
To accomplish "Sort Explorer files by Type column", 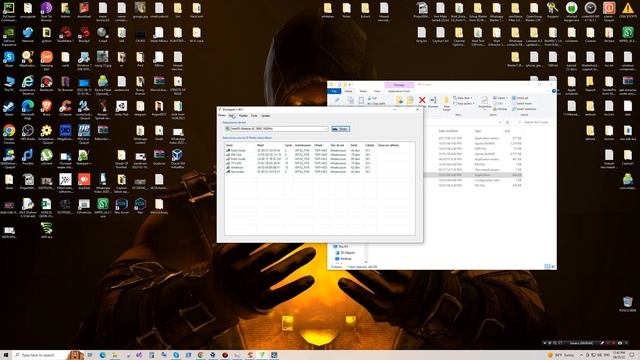I will coord(478,131).
